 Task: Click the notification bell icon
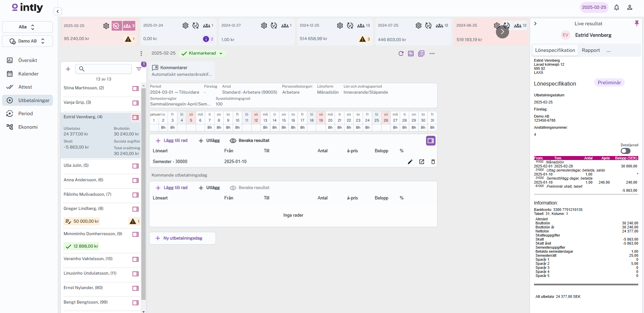click(616, 7)
